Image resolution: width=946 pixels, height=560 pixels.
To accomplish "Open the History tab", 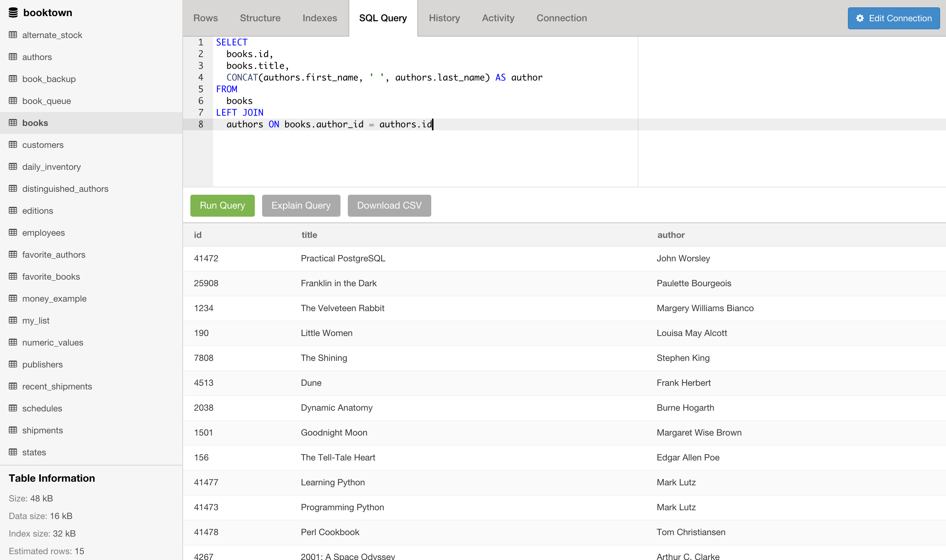I will [444, 18].
